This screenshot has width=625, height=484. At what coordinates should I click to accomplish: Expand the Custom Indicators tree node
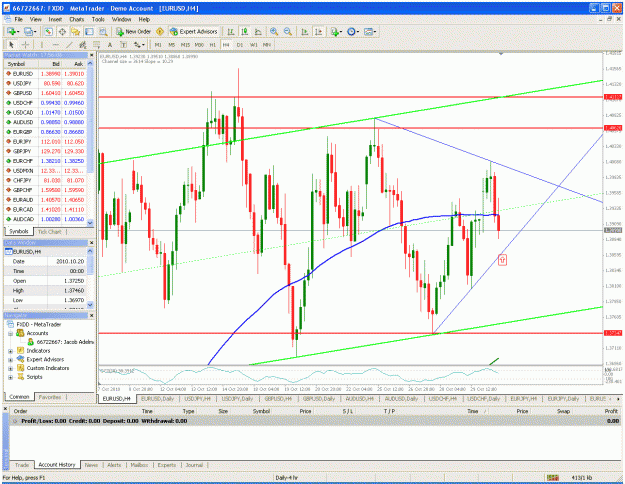pyautogui.click(x=10, y=369)
